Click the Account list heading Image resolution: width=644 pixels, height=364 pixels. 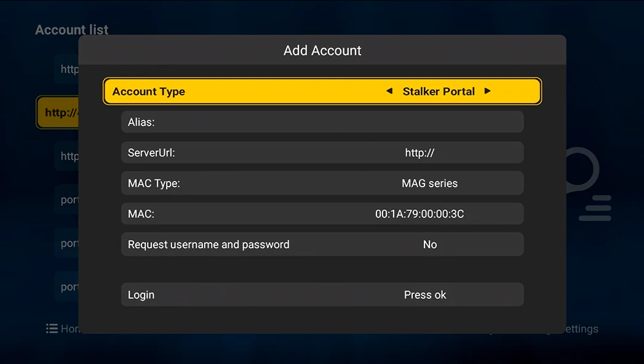[71, 30]
